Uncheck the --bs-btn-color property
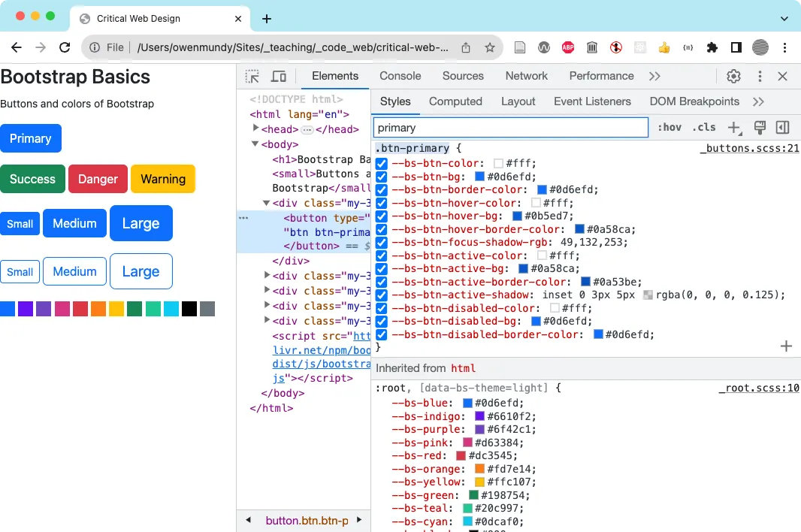The image size is (801, 532). coord(381,163)
